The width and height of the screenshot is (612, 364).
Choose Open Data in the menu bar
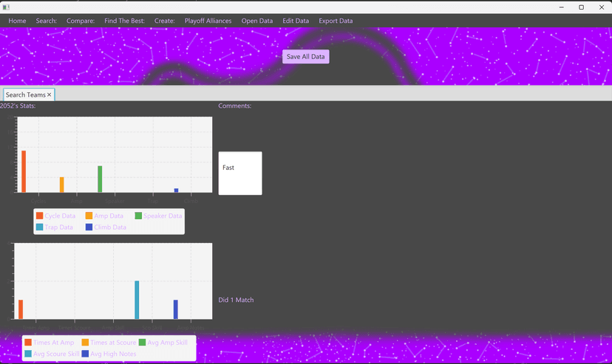coord(256,21)
